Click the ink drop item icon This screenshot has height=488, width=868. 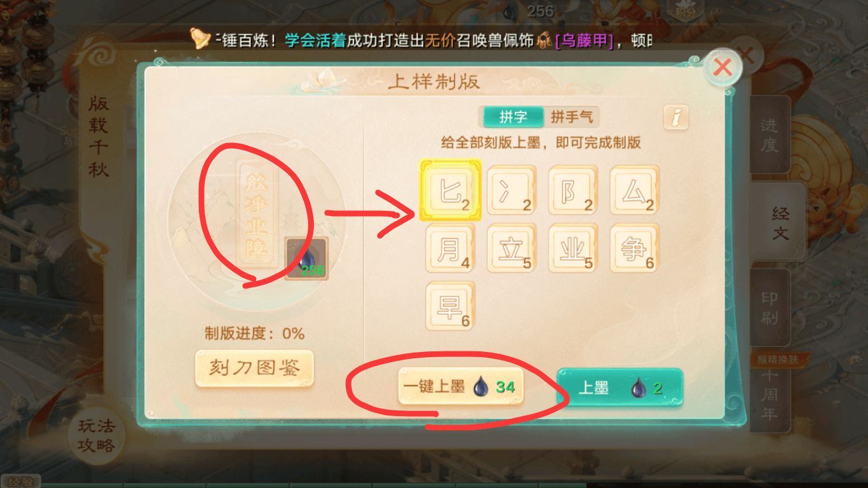coord(306,259)
